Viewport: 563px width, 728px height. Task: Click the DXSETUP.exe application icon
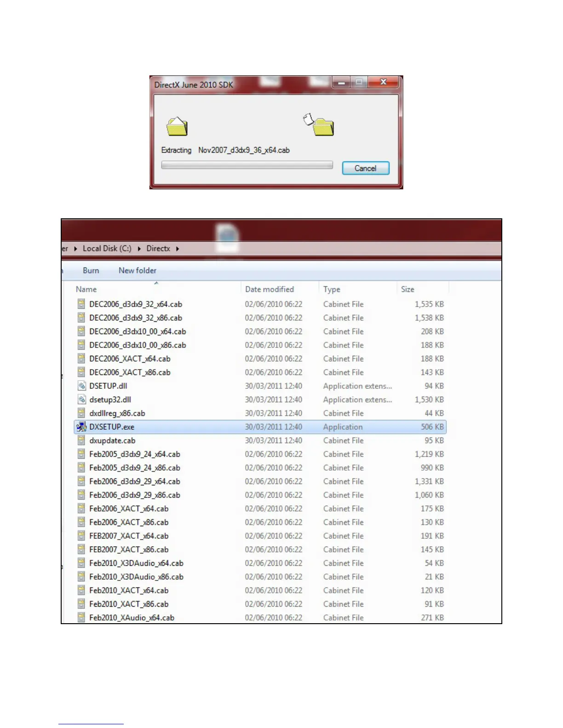81,427
